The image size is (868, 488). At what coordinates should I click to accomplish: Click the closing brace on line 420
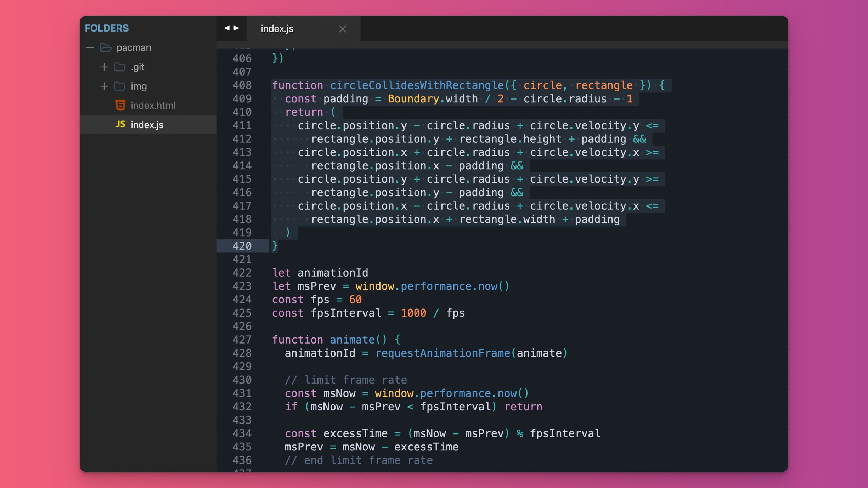click(x=275, y=246)
